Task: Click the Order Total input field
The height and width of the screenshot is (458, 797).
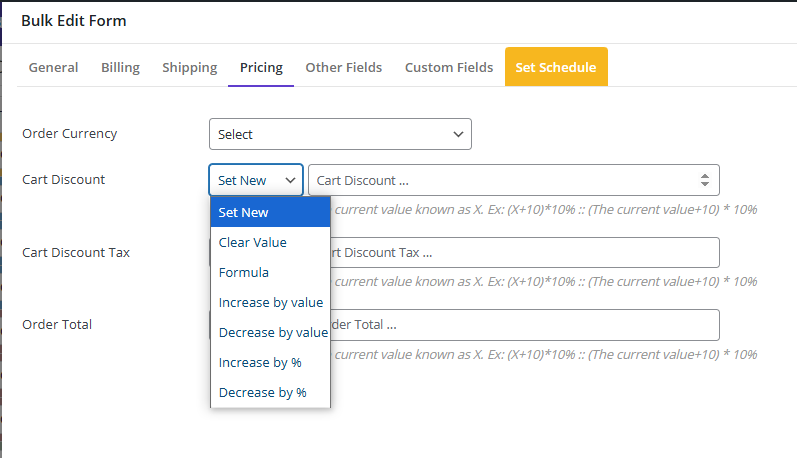Action: tap(520, 325)
